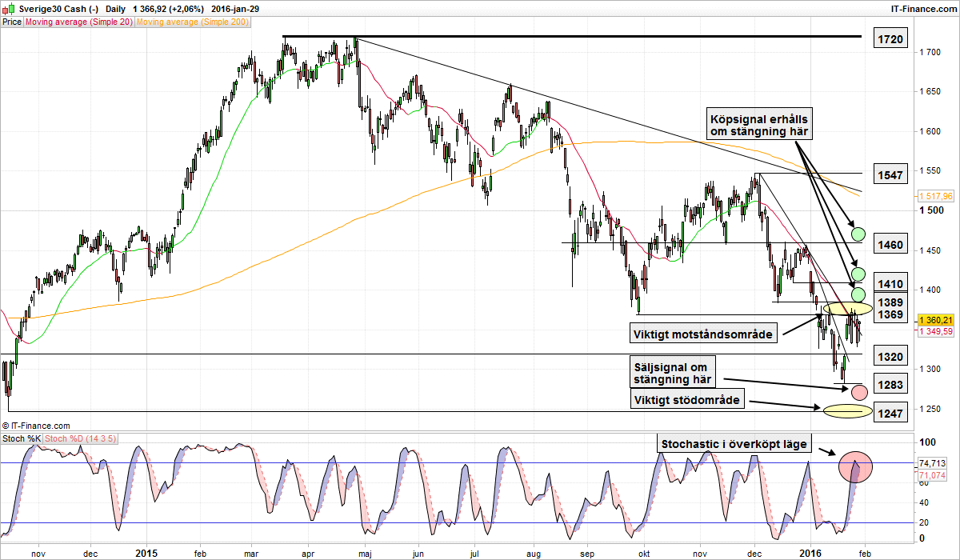Image resolution: width=960 pixels, height=560 pixels.
Task: Click the red circle sell marker near 1283
Action: (x=858, y=392)
